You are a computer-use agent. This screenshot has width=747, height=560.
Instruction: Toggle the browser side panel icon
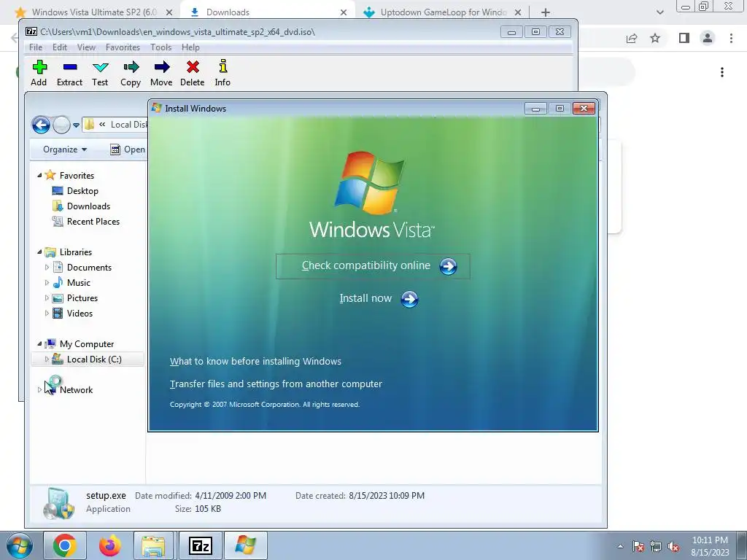coord(684,38)
